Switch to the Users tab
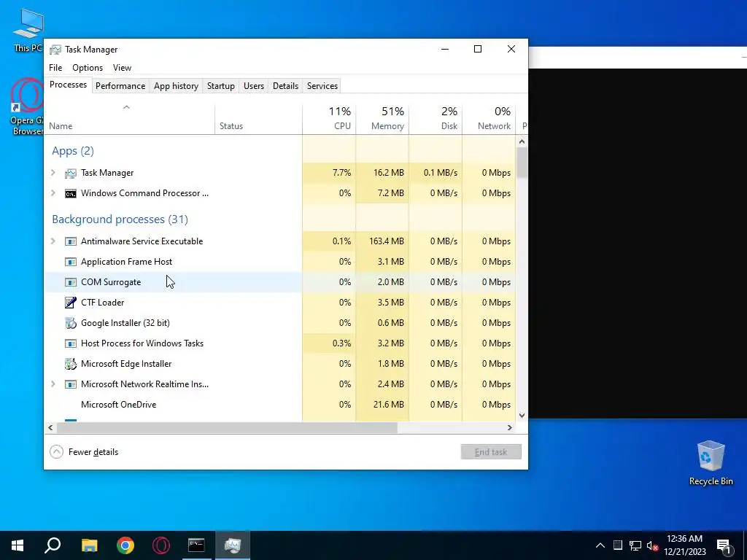 (x=253, y=86)
